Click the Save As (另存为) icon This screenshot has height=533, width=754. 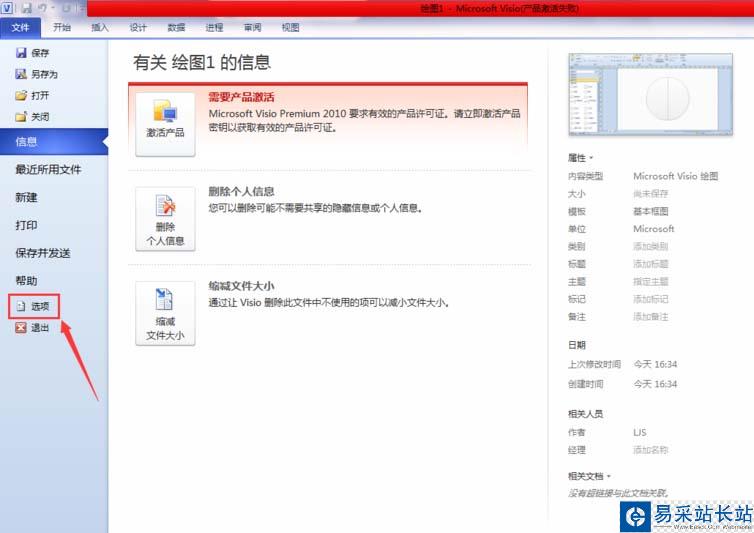click(21, 74)
